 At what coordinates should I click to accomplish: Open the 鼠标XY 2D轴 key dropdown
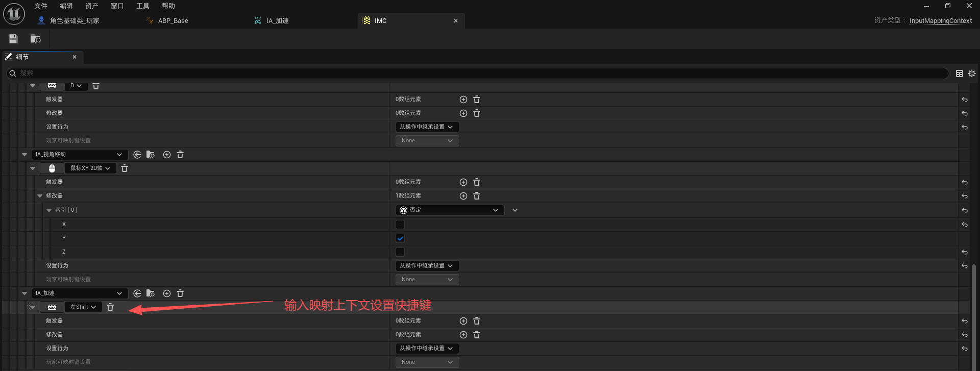pyautogui.click(x=90, y=168)
